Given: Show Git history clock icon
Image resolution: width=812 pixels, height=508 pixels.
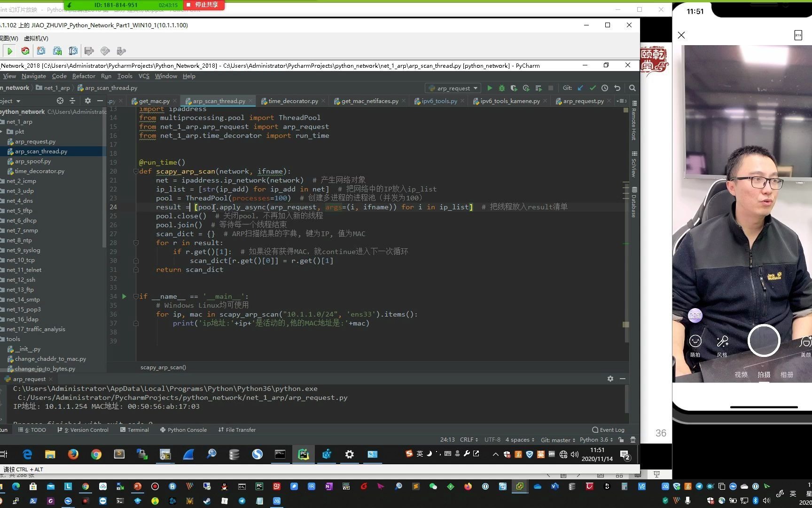Looking at the screenshot, I should coord(605,88).
